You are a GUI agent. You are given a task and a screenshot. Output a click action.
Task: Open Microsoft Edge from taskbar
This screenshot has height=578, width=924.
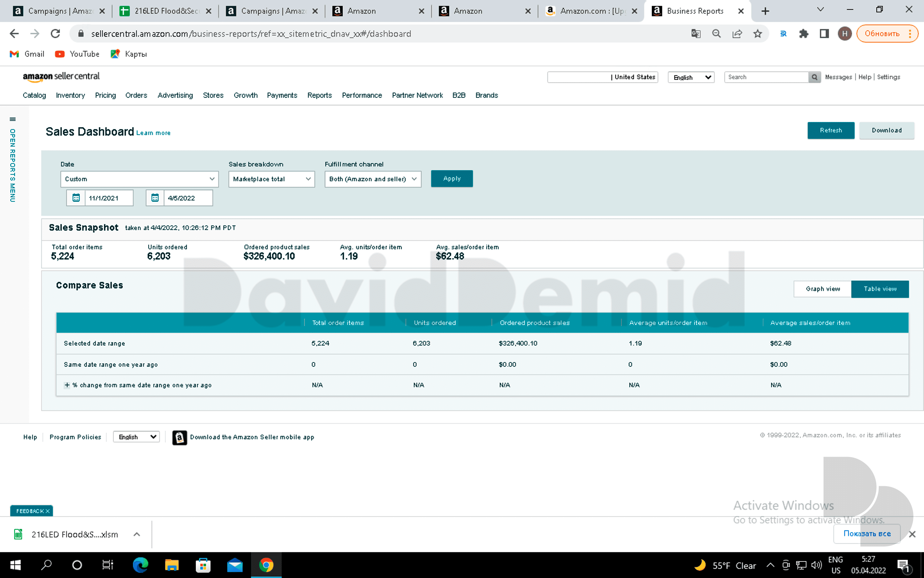(x=140, y=565)
